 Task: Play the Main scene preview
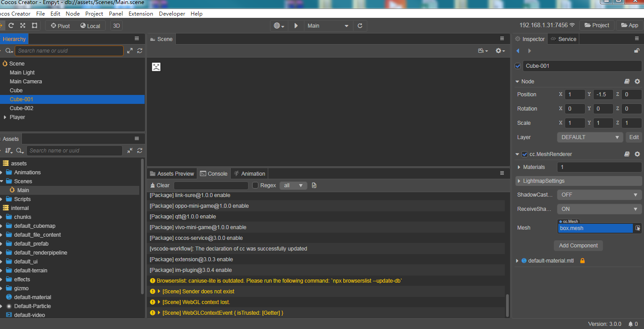point(296,26)
